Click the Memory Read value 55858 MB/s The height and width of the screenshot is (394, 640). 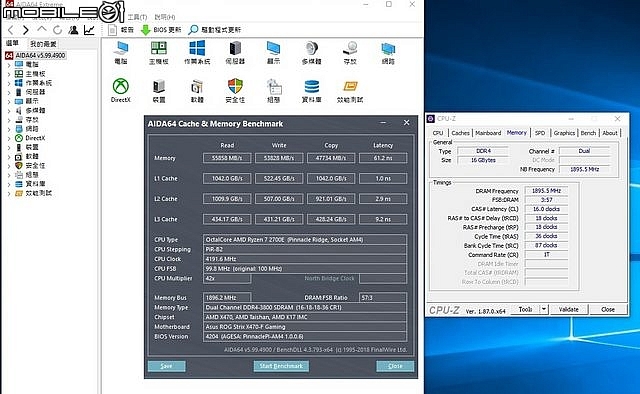pos(227,158)
